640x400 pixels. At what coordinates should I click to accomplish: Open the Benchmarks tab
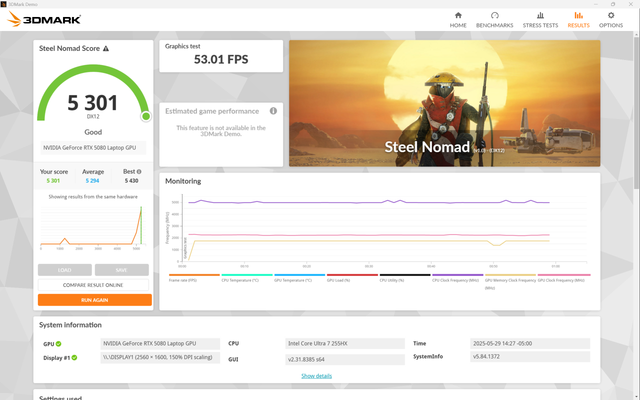494,20
